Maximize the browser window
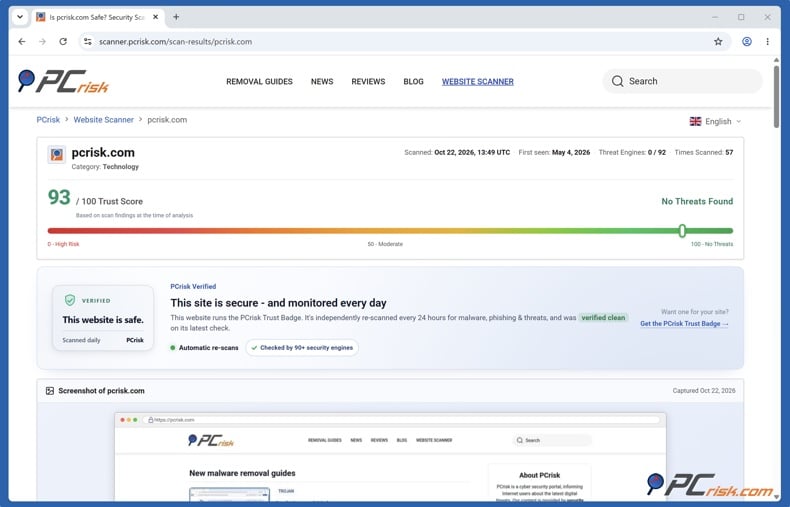The width and height of the screenshot is (790, 507). pyautogui.click(x=741, y=17)
